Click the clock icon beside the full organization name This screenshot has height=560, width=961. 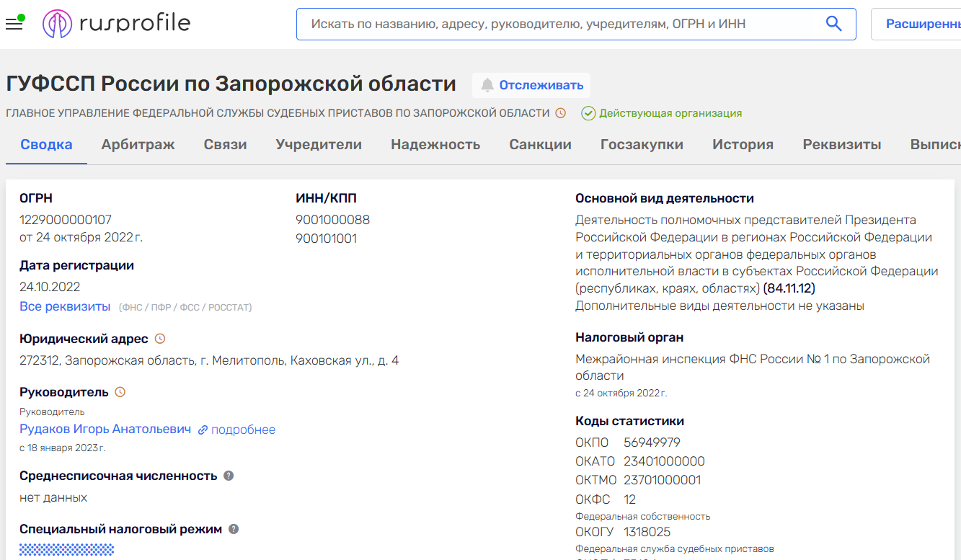[x=560, y=113]
